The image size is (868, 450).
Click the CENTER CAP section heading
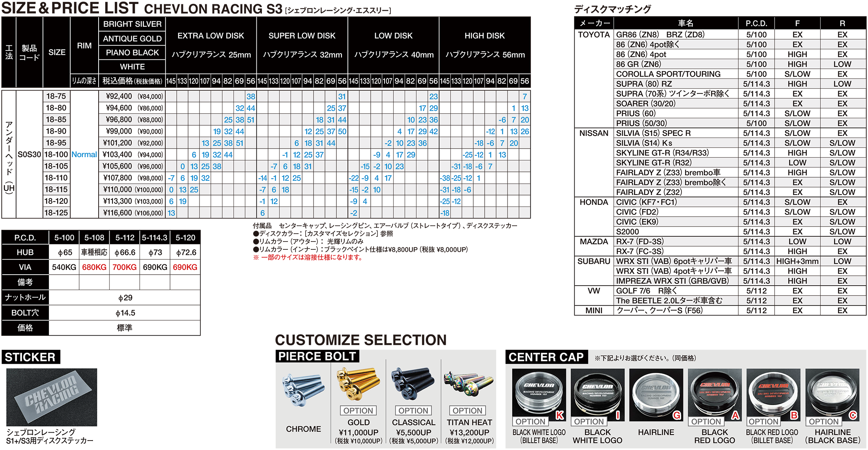pos(546,357)
